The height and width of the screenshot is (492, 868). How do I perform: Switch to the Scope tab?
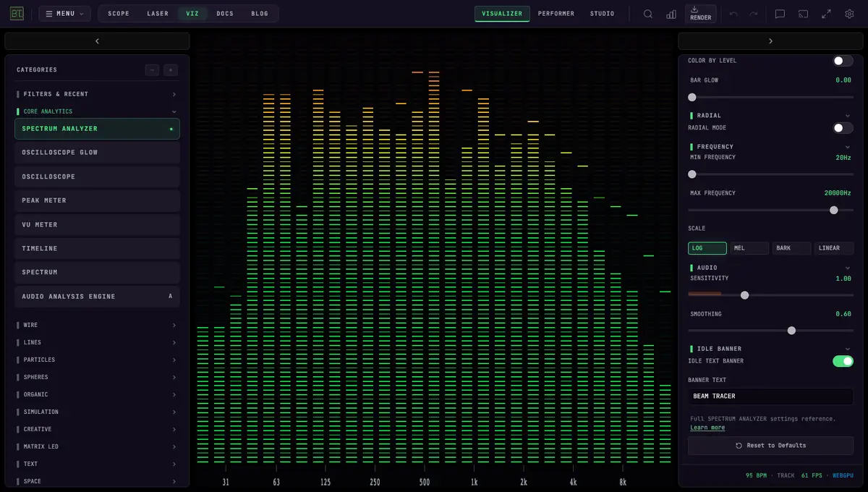119,14
